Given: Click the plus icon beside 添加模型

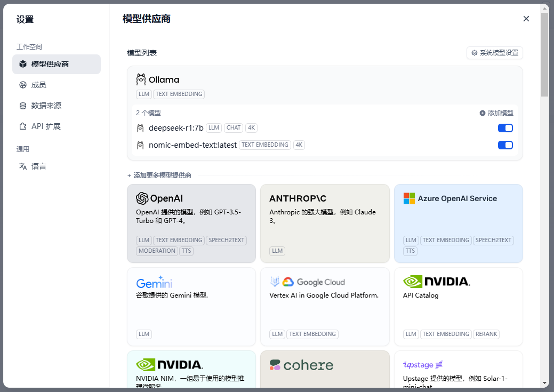Looking at the screenshot, I should [482, 113].
